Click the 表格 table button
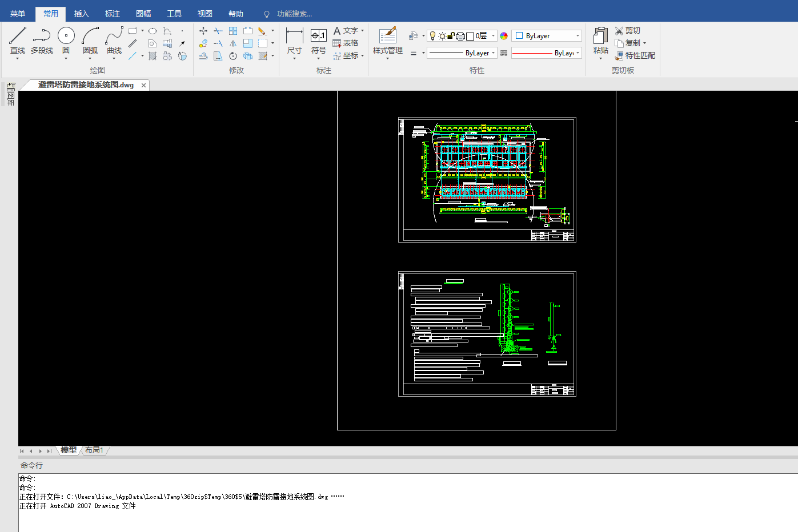 pos(346,43)
